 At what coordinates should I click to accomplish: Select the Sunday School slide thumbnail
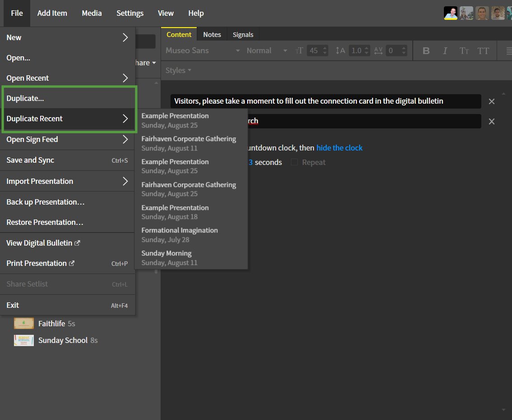point(24,340)
